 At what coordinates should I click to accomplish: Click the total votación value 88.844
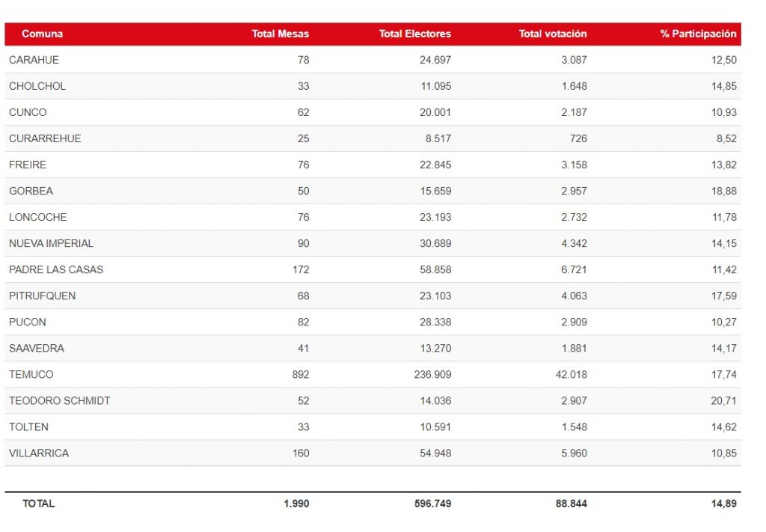[572, 504]
